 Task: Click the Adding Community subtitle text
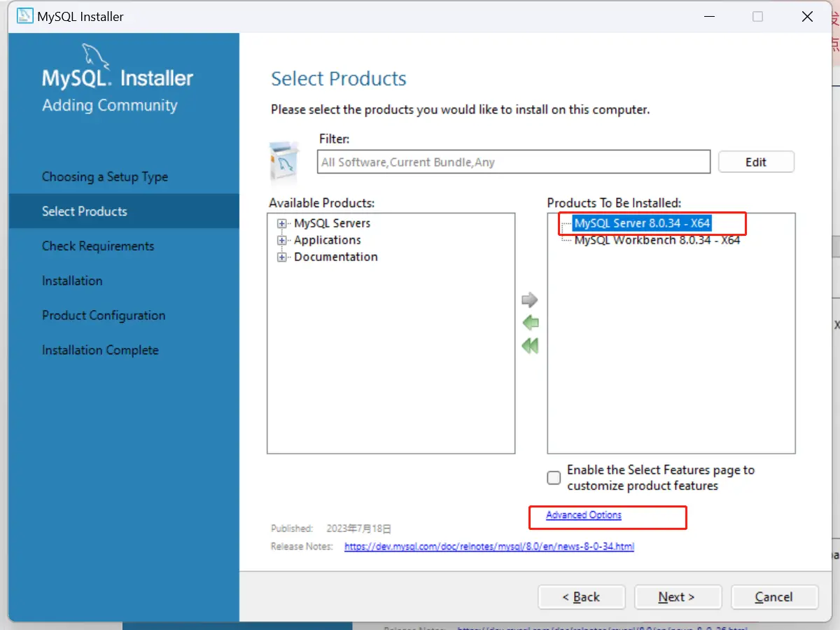[110, 105]
